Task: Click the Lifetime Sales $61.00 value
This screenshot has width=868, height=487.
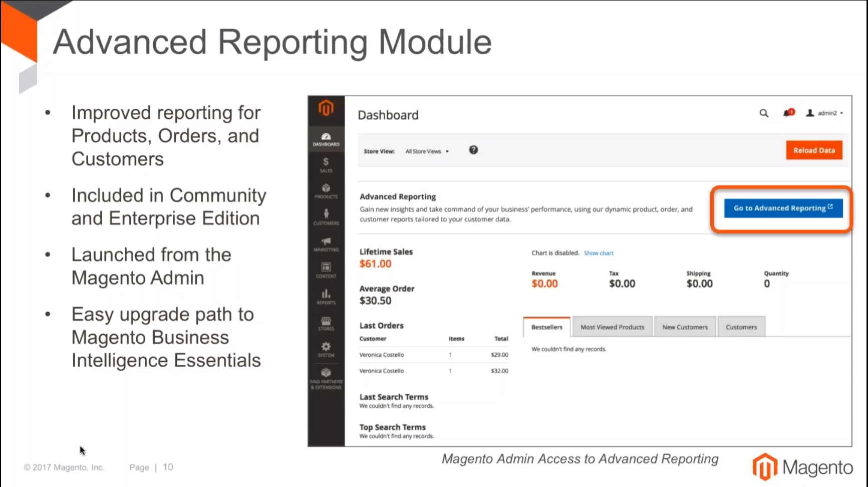Action: click(x=375, y=264)
